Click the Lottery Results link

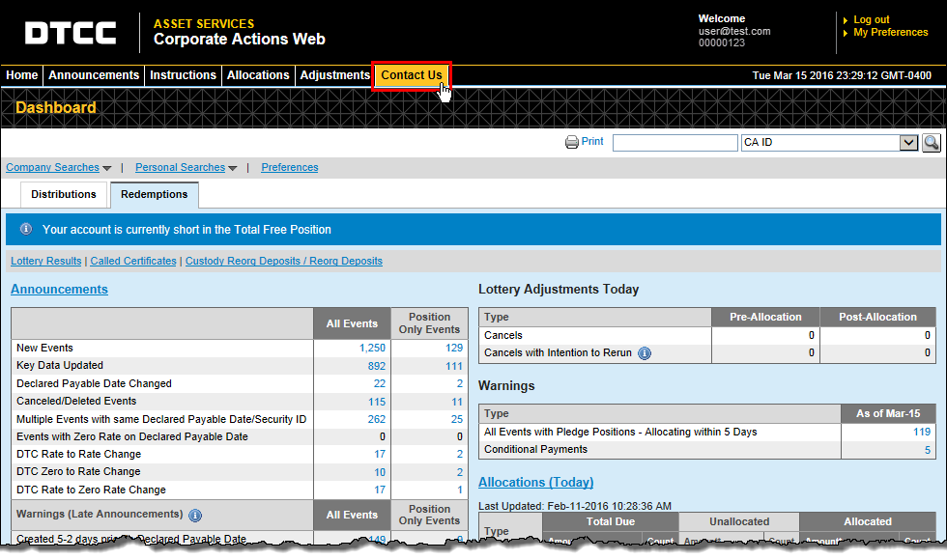46,262
